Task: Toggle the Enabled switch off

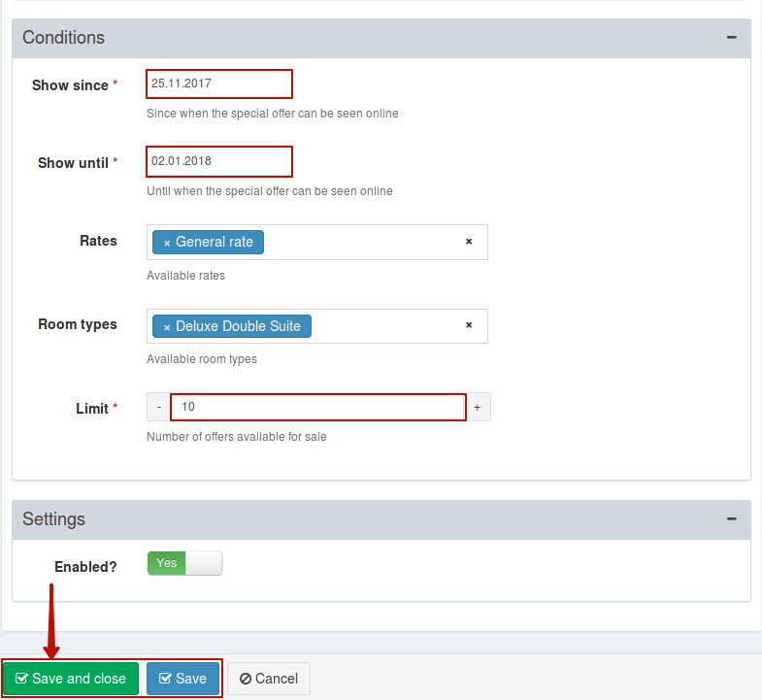Action: pos(184,563)
